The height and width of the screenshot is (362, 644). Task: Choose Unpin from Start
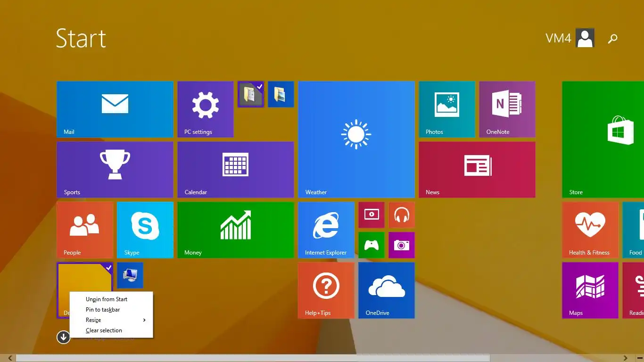(x=111, y=299)
